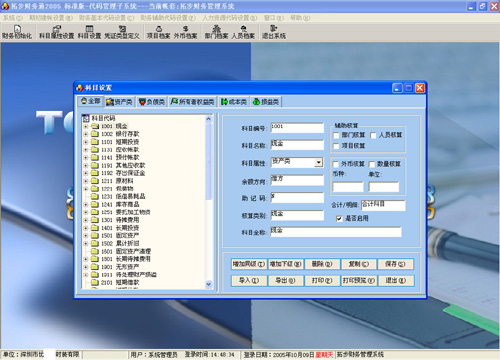500x360 pixels.
Task: Click the 科目代码 root node icon
Action: pyautogui.click(x=86, y=118)
